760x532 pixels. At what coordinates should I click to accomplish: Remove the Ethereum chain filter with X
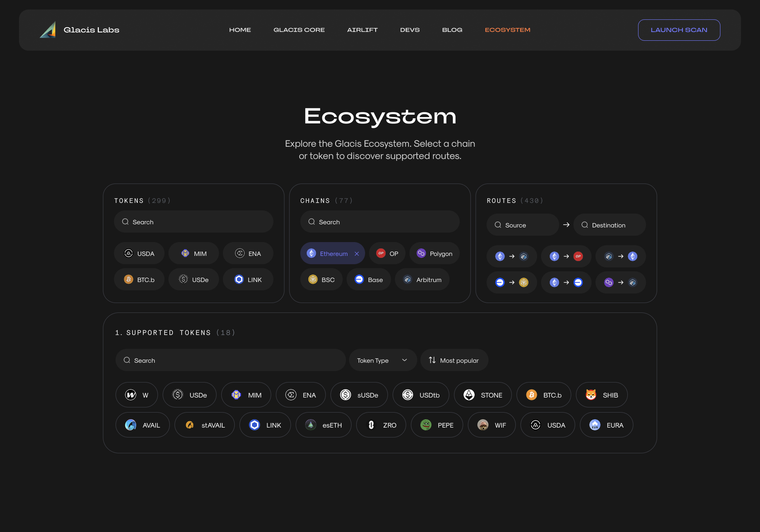coord(357,254)
